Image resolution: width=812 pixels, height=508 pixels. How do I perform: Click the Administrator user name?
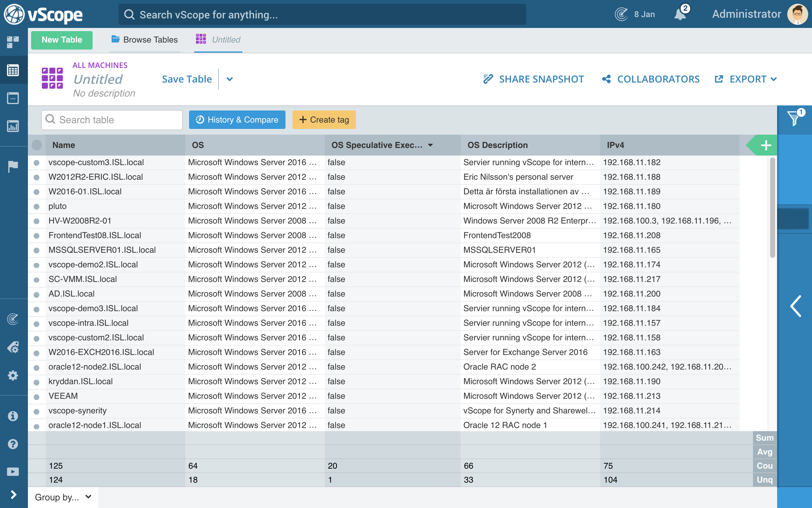[x=747, y=14]
